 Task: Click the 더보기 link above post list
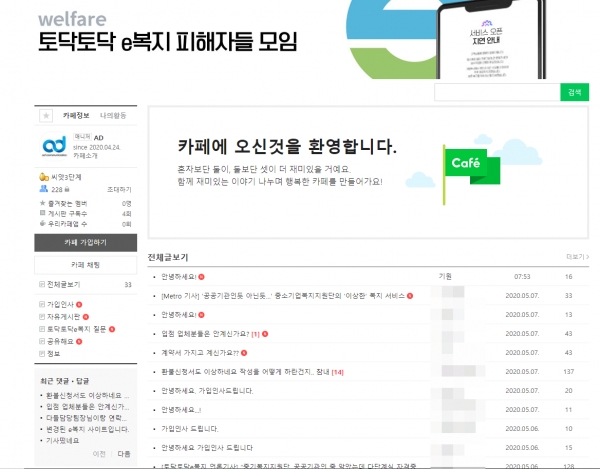click(x=576, y=257)
